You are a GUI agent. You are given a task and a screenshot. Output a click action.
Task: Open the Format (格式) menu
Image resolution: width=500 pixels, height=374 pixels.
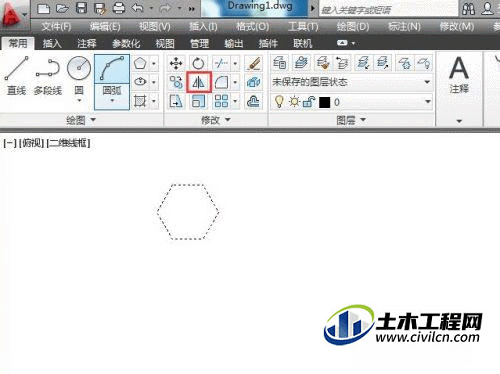pyautogui.click(x=252, y=26)
